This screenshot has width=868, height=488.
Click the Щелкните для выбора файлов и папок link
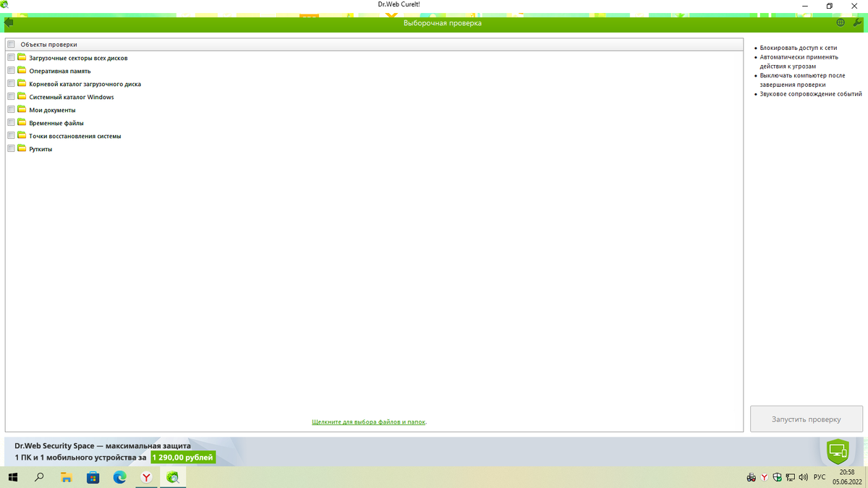369,421
